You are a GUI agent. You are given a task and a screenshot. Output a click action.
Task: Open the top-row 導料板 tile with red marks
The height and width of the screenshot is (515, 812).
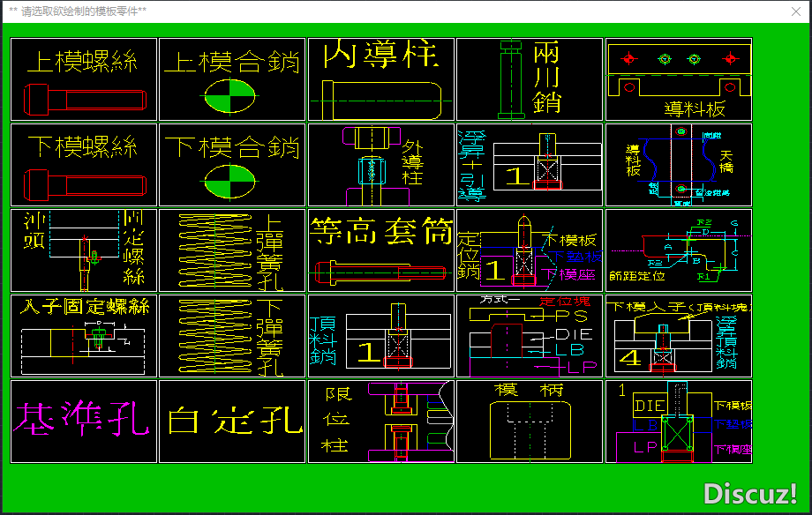coord(678,79)
